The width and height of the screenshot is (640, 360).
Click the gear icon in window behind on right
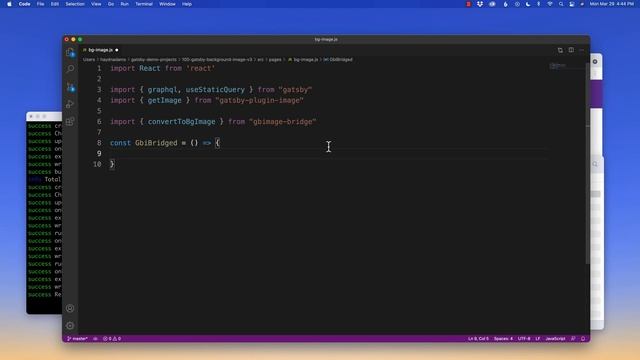(595, 62)
